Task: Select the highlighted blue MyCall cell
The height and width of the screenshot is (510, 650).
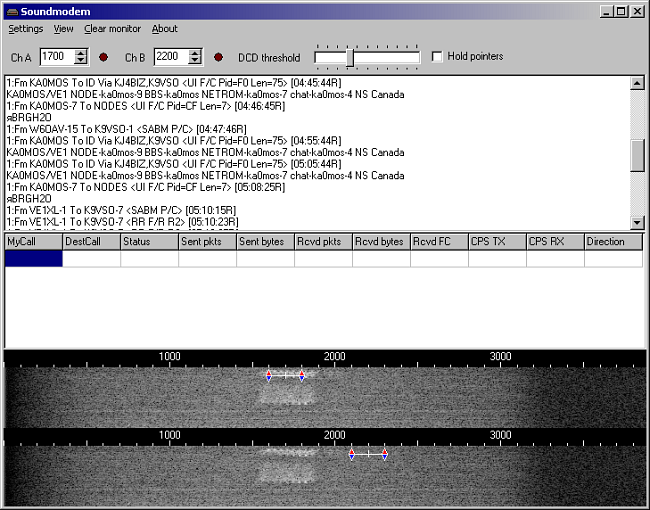Action: [x=34, y=259]
